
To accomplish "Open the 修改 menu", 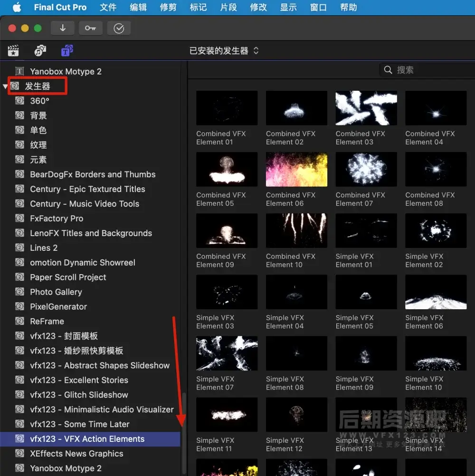I will tap(258, 7).
